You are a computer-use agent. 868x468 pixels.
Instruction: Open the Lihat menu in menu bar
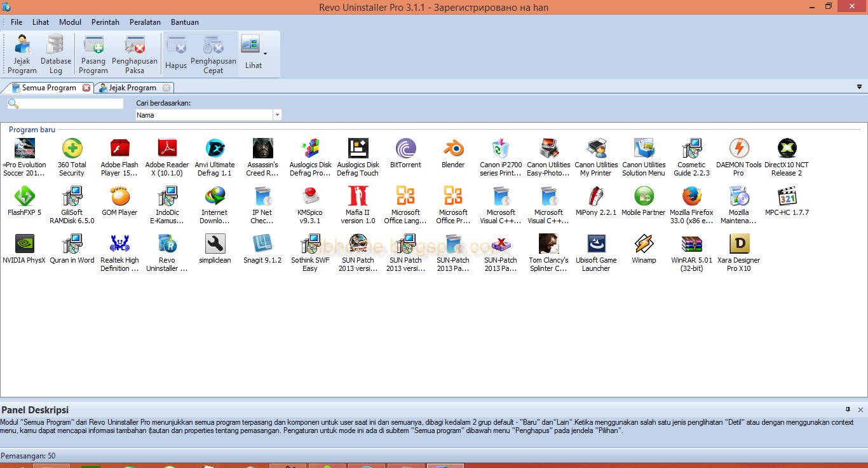(41, 22)
